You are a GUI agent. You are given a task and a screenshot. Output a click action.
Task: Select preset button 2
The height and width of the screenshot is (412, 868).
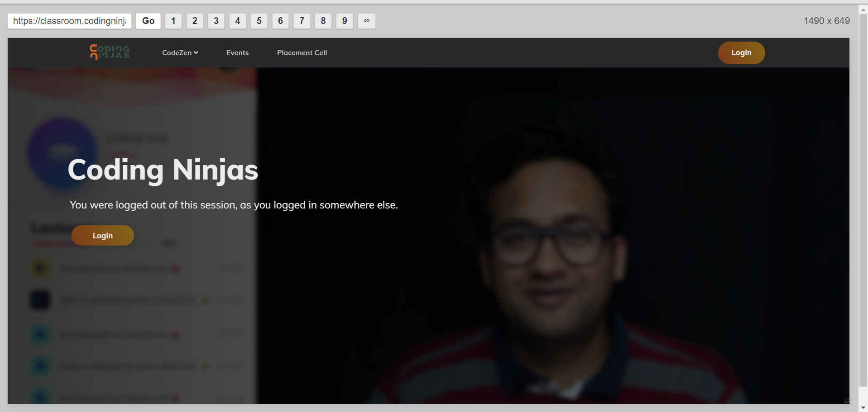pyautogui.click(x=195, y=21)
